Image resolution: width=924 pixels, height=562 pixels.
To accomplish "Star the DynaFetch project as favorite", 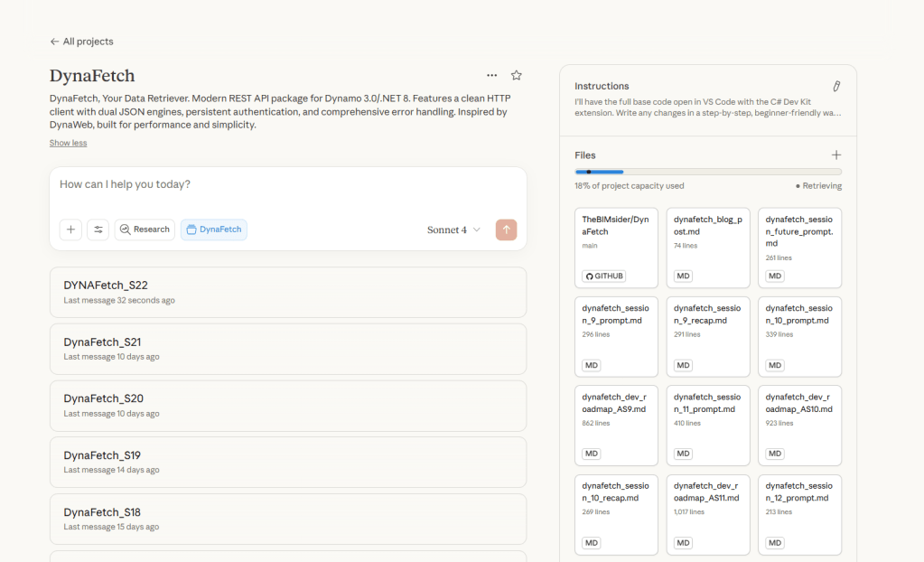I will [x=517, y=76].
